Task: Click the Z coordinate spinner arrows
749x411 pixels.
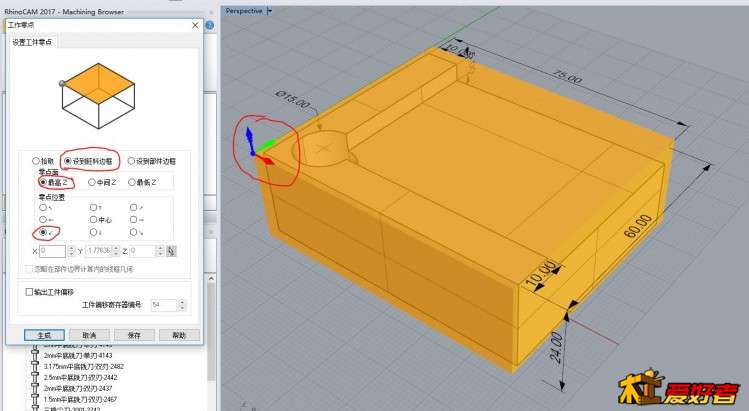Action: click(x=160, y=251)
